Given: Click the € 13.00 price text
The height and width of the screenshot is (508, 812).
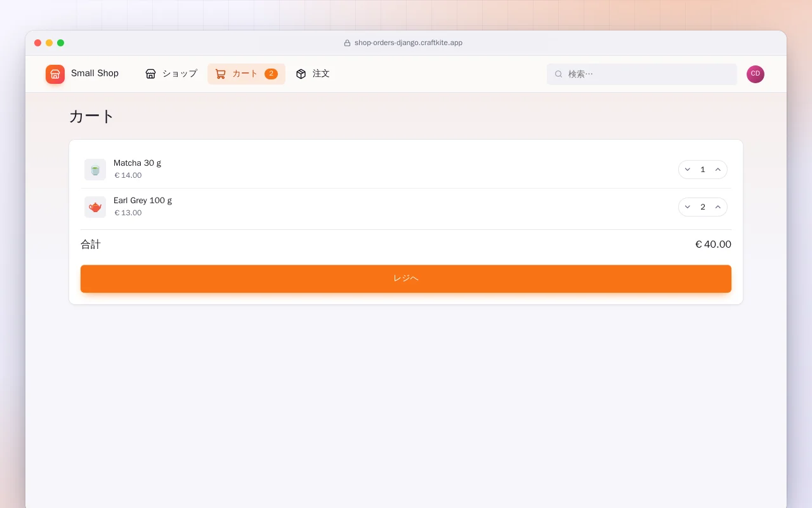Looking at the screenshot, I should tap(128, 213).
